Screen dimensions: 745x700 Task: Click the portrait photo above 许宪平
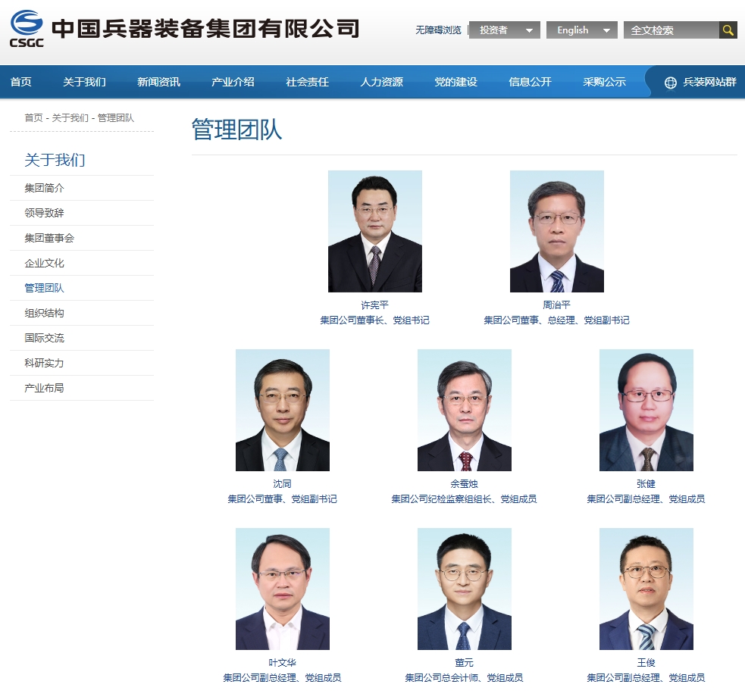[374, 231]
